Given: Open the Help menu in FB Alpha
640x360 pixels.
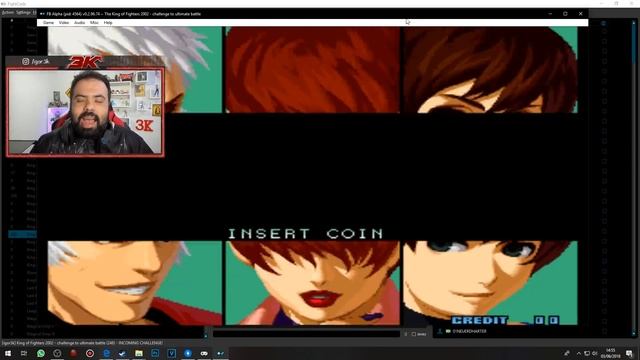Looking at the screenshot, I should [108, 23].
